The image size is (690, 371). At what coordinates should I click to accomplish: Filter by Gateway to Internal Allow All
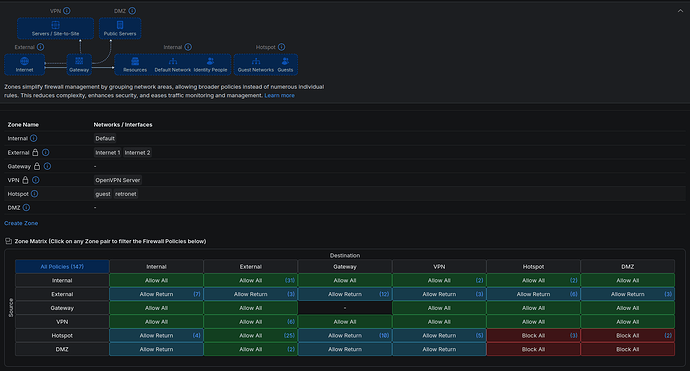tap(156, 308)
